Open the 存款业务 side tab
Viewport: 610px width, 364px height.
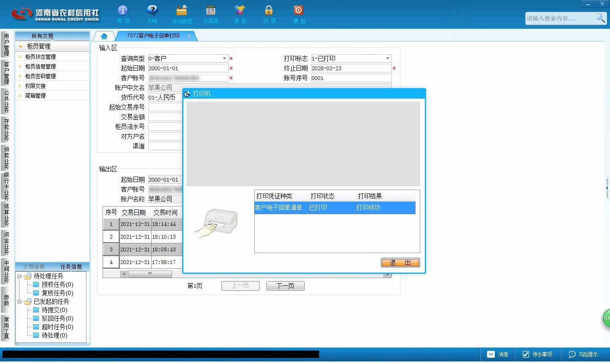6,130
